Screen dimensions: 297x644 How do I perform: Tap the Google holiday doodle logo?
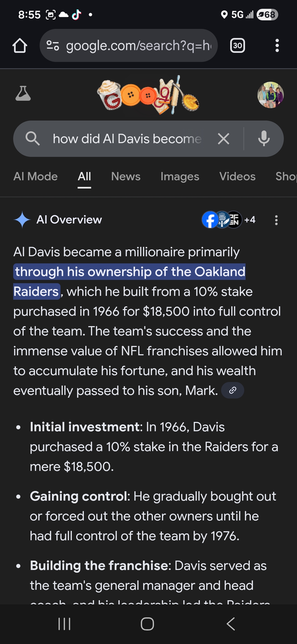[x=148, y=95]
